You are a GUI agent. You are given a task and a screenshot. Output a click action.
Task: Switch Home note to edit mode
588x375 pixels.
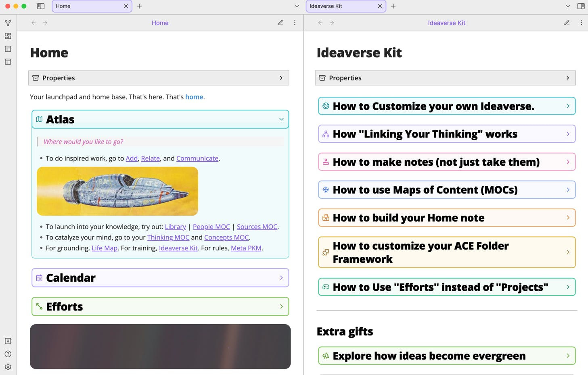(280, 23)
